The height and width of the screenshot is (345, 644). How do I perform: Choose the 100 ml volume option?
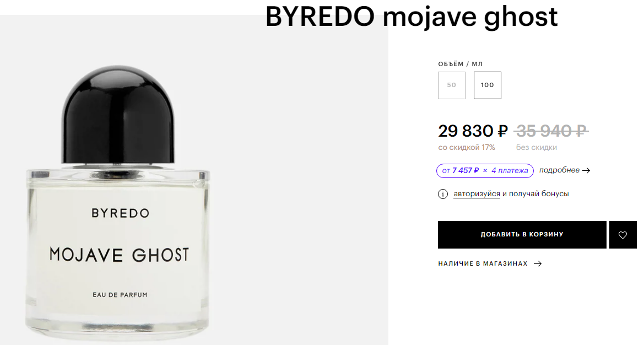click(487, 85)
